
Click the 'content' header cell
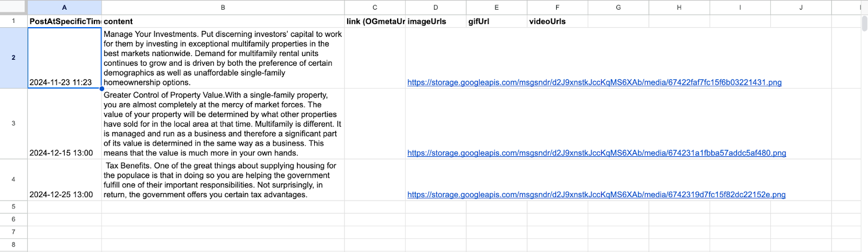pyautogui.click(x=223, y=21)
